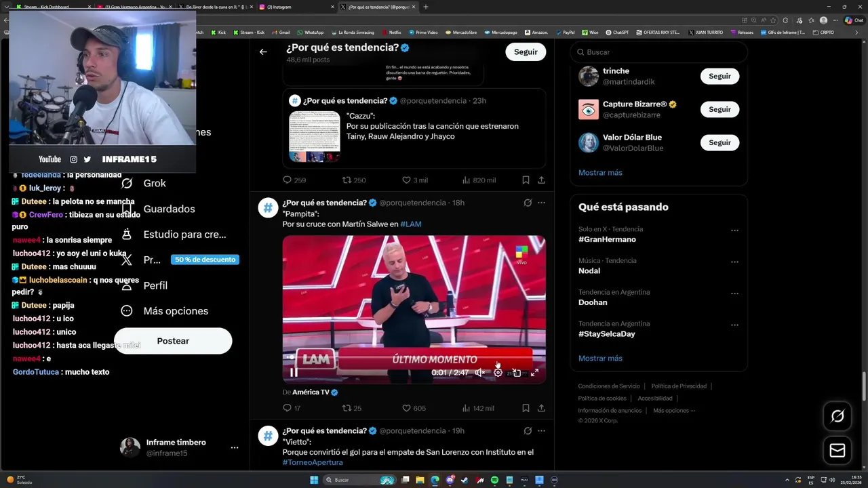Image resolution: width=868 pixels, height=488 pixels.
Task: Open the Doohan trend
Action: (x=593, y=302)
